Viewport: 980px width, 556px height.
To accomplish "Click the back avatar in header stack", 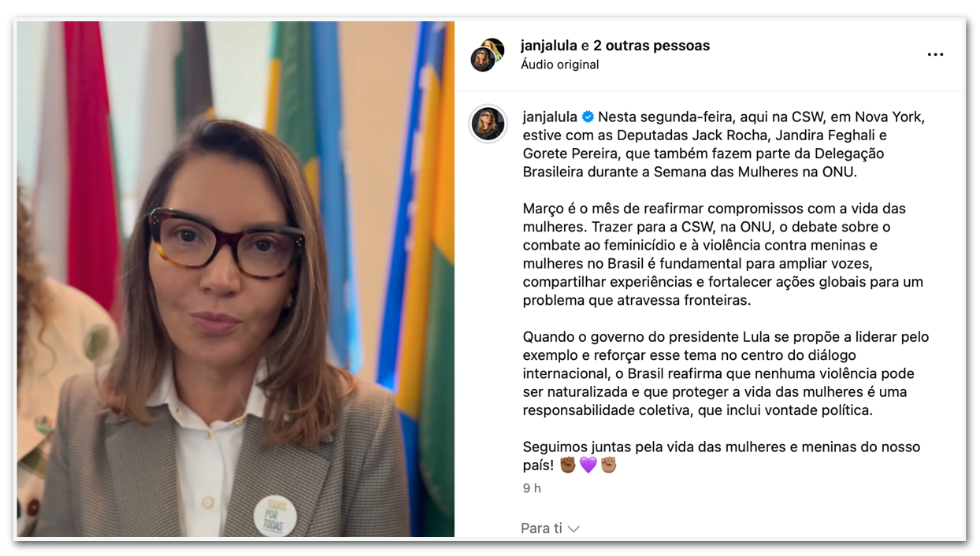I will point(493,49).
